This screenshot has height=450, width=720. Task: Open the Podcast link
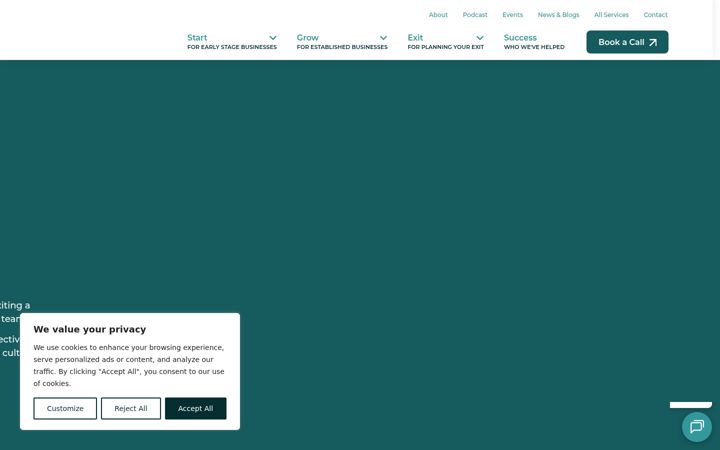click(x=475, y=15)
